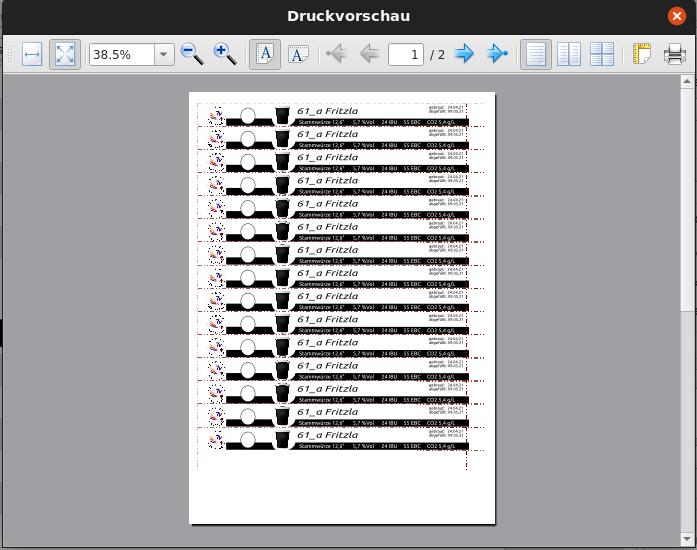Click the zoom in magnifier
The image size is (697, 550).
[x=225, y=54]
